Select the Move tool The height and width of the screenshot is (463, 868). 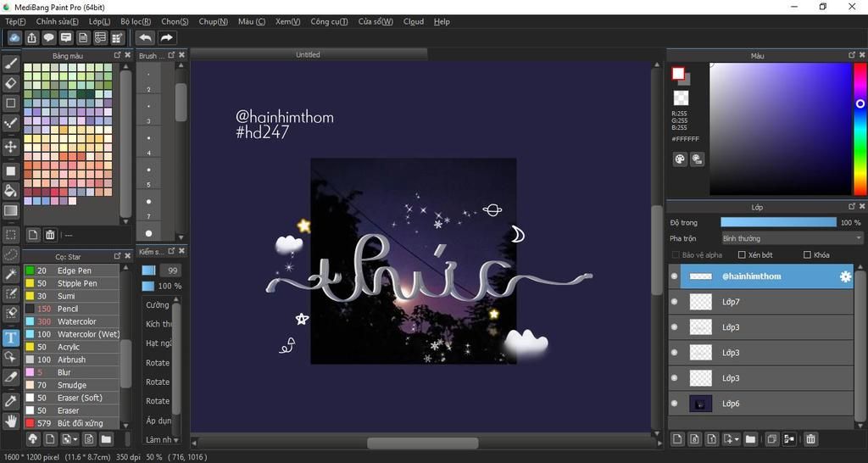point(10,147)
